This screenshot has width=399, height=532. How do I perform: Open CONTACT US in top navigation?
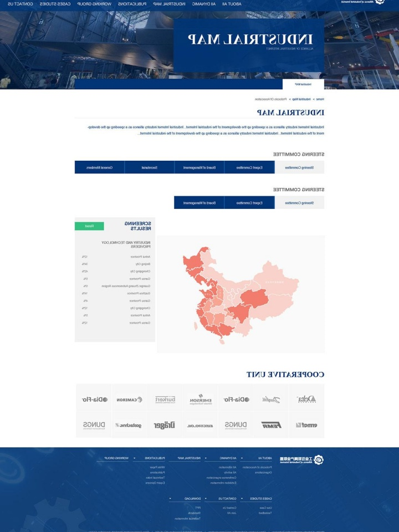pyautogui.click(x=21, y=4)
